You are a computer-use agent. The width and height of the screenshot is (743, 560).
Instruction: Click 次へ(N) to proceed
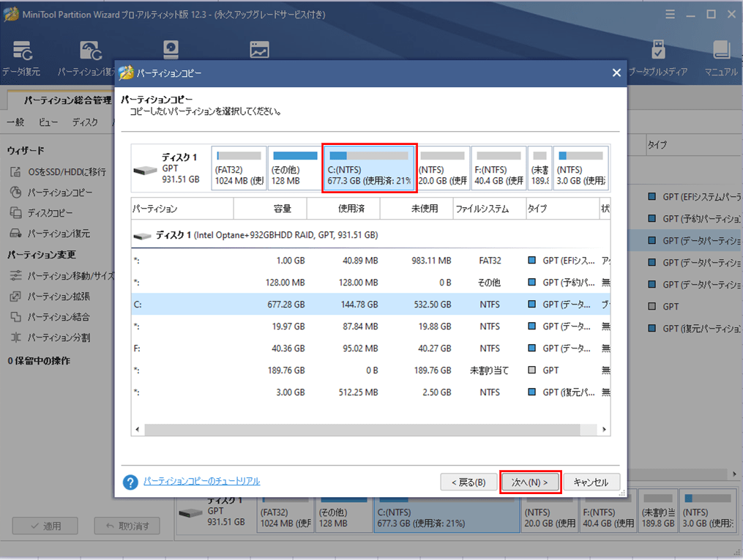click(x=530, y=482)
